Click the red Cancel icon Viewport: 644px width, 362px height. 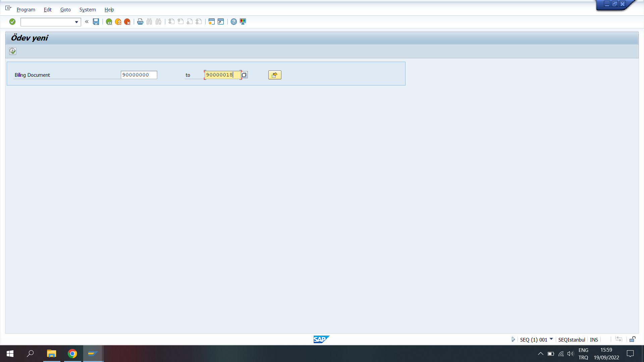127,22
